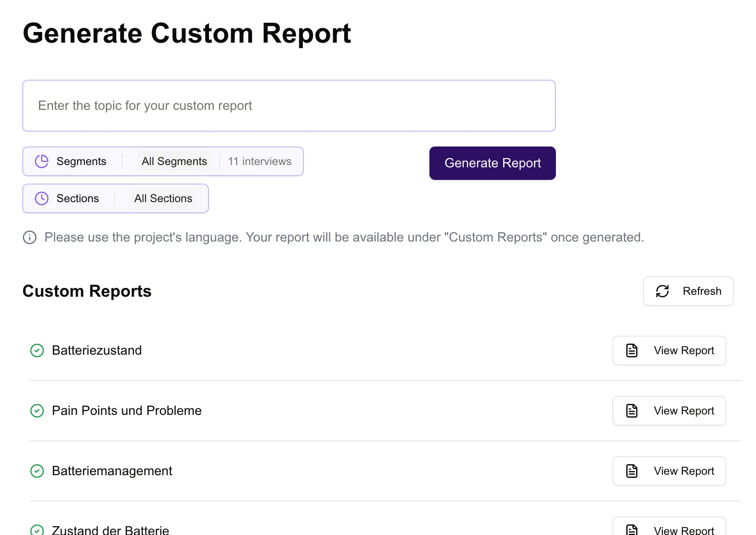This screenshot has width=756, height=535.
Task: Open the All Sections selector
Action: 163,198
